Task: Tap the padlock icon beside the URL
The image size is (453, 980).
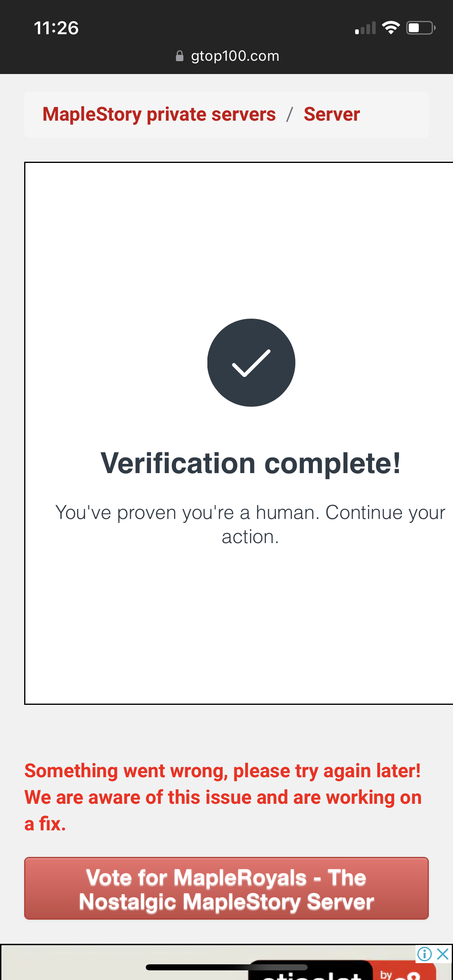Action: [180, 56]
